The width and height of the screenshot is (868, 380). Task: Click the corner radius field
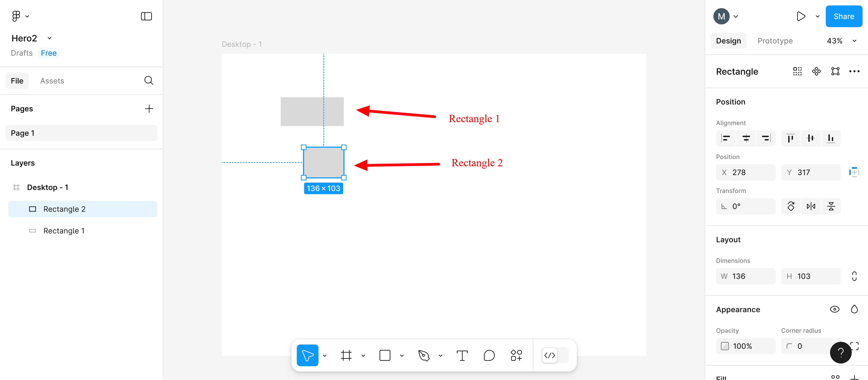[x=811, y=346]
